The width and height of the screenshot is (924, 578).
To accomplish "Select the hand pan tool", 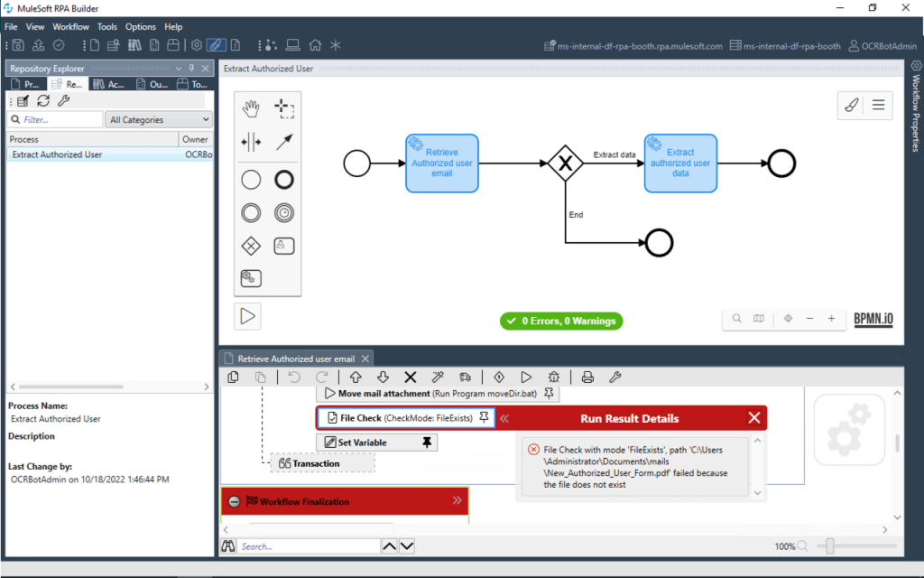I will 251,108.
